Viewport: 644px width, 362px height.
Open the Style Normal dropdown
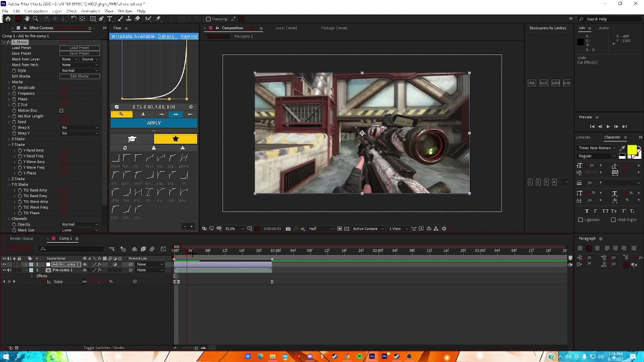pyautogui.click(x=79, y=70)
